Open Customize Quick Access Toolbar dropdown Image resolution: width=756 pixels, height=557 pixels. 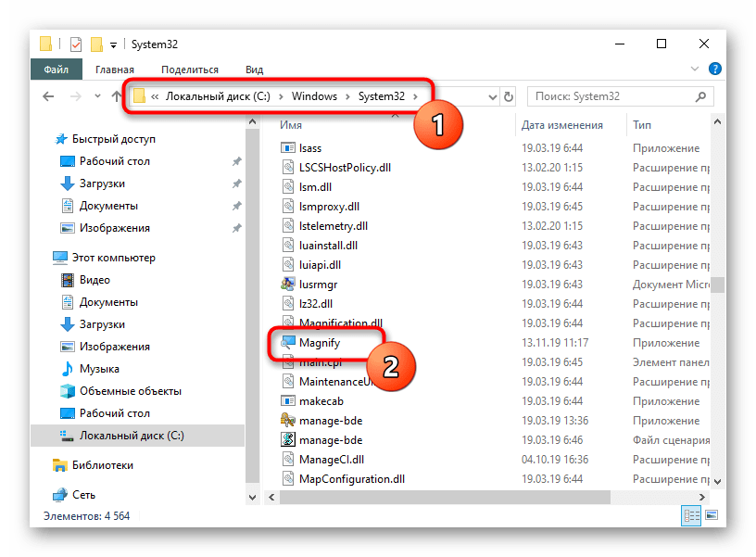click(x=113, y=45)
